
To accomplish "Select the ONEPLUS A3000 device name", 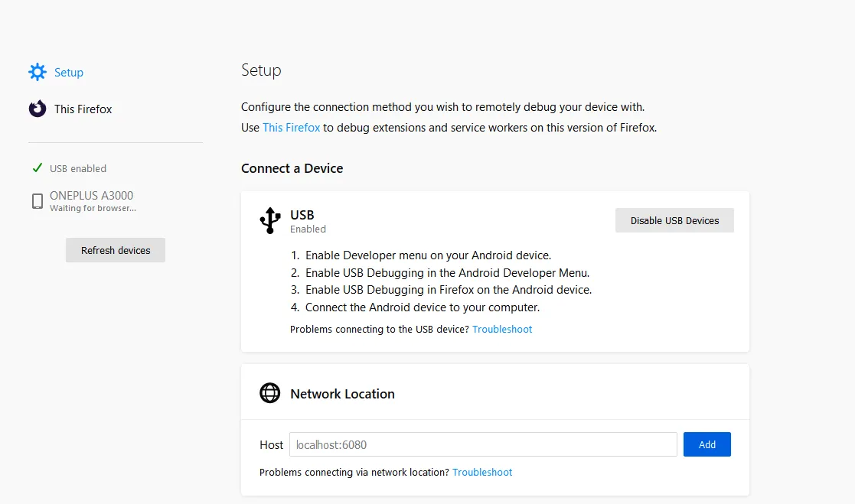I will (91, 196).
